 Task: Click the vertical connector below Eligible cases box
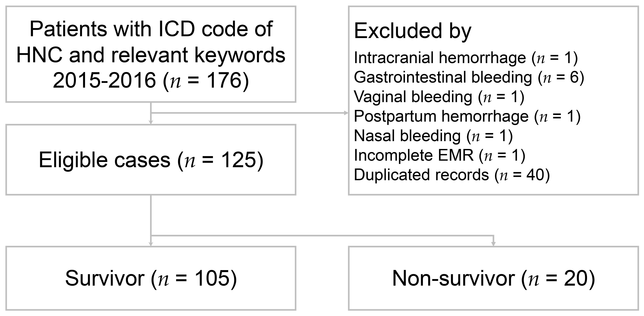tap(151, 215)
